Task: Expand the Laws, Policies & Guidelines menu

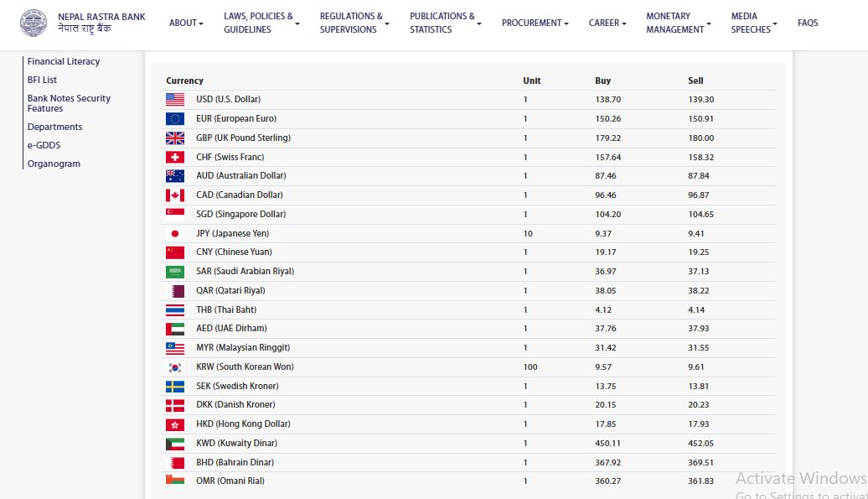Action: (261, 23)
